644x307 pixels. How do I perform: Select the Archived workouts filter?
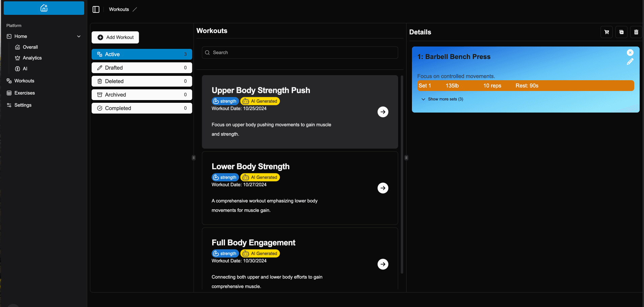click(142, 95)
